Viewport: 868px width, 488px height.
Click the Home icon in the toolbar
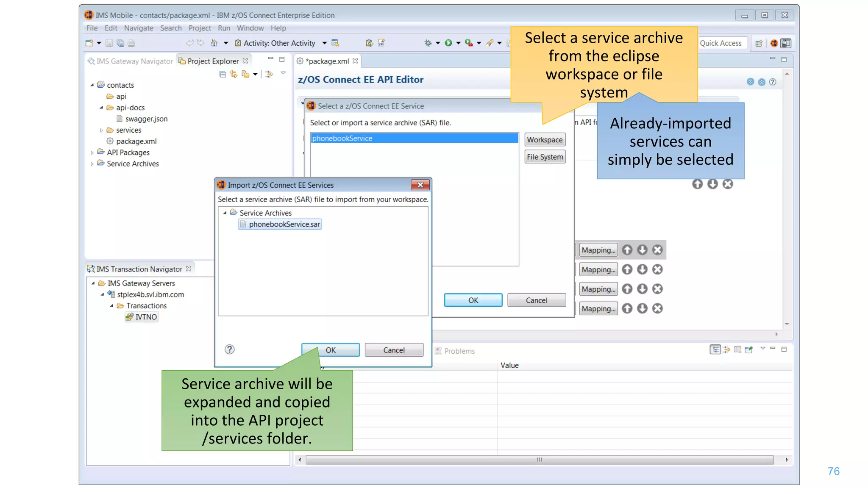click(x=214, y=43)
